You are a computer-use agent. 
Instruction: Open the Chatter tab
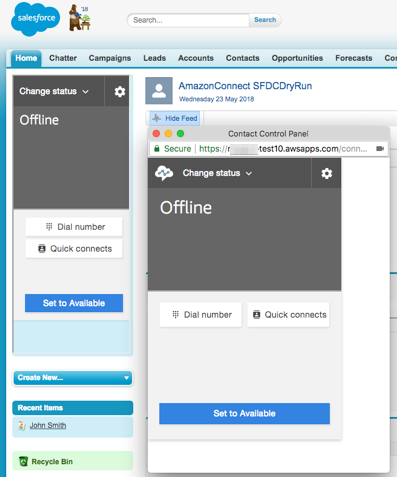pyautogui.click(x=63, y=58)
